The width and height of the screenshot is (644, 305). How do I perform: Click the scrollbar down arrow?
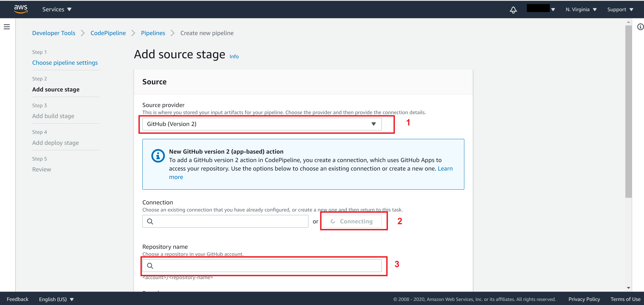tap(628, 288)
